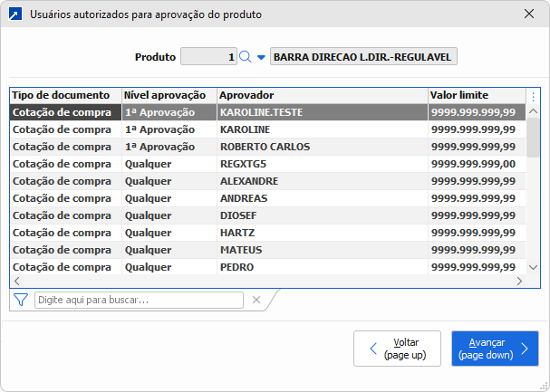Click the Voltar (page up) button
This screenshot has height=392, width=550.
point(397,349)
